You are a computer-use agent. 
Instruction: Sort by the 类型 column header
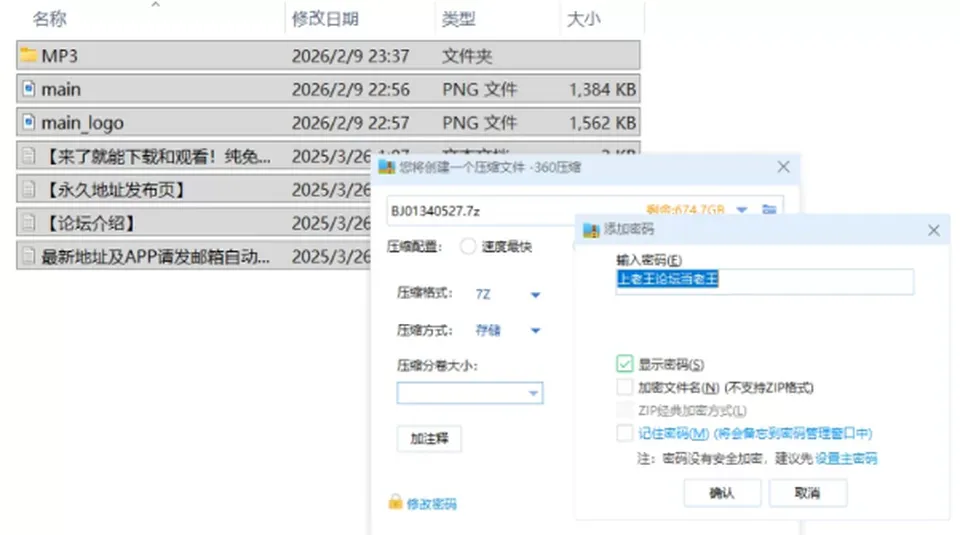[459, 18]
